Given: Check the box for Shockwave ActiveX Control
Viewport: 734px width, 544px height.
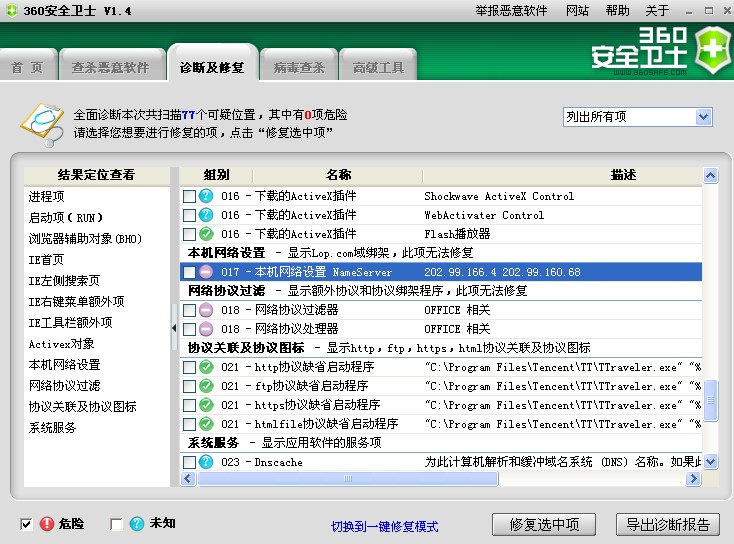Looking at the screenshot, I should [x=189, y=196].
